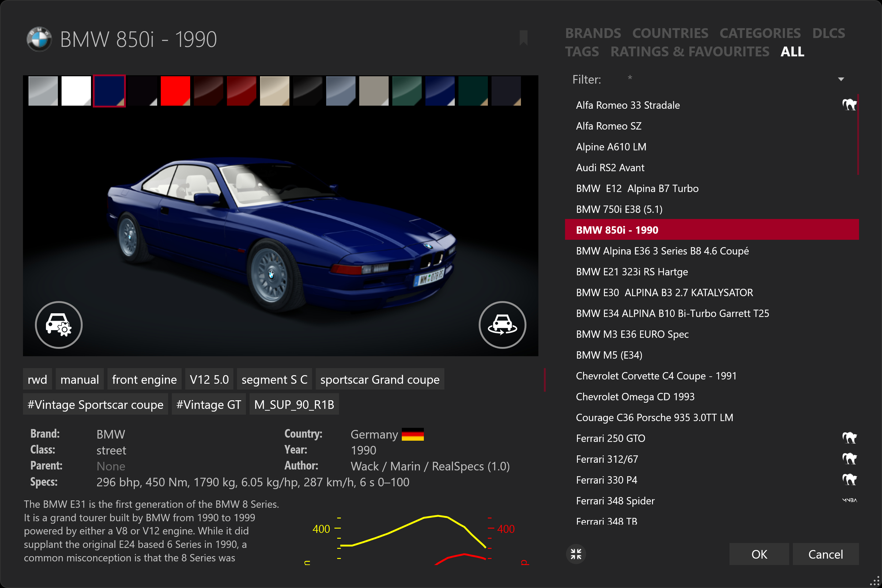882x588 pixels.
Task: Select the grey-blue metallic skin swatch
Action: pyautogui.click(x=341, y=91)
